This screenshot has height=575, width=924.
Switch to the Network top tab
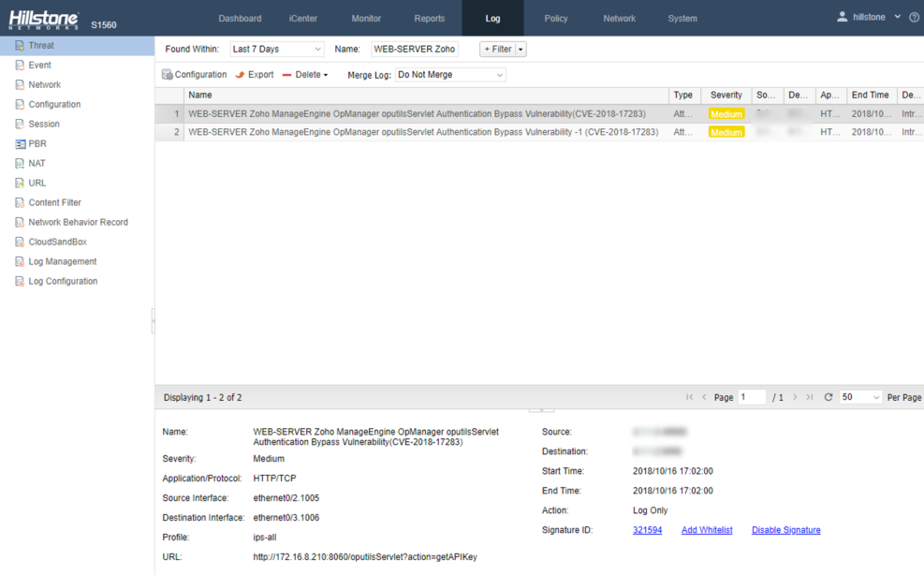point(620,19)
